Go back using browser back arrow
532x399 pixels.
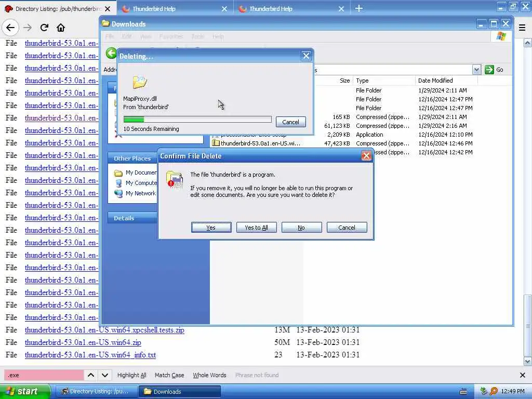(x=10, y=28)
